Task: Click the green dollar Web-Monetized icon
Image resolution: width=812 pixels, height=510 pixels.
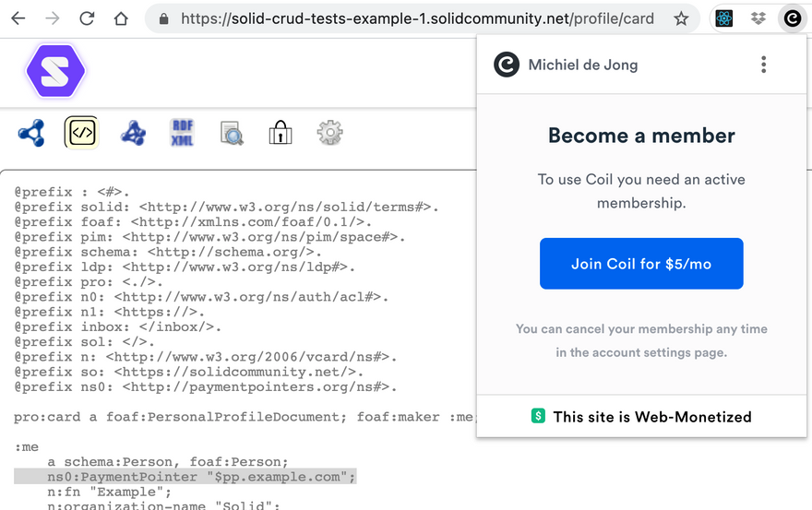Action: point(539,416)
